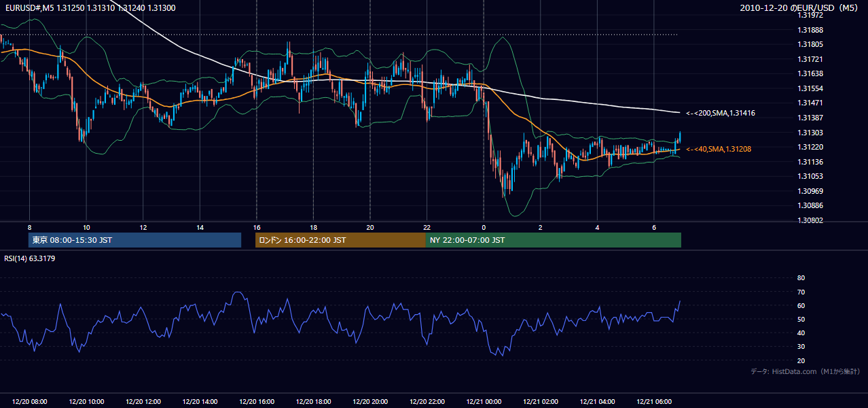Click price axis value 1.30886
This screenshot has height=408, width=868.
[x=810, y=205]
